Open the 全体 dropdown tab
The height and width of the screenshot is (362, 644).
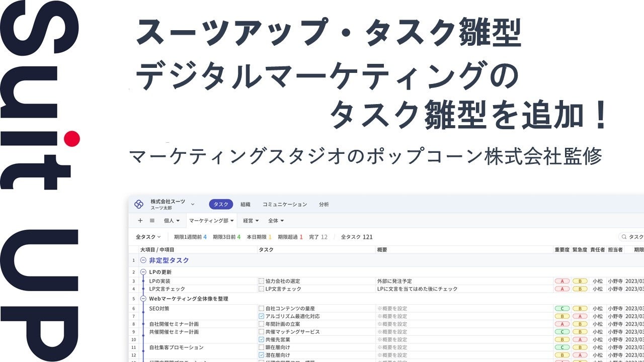pyautogui.click(x=276, y=220)
